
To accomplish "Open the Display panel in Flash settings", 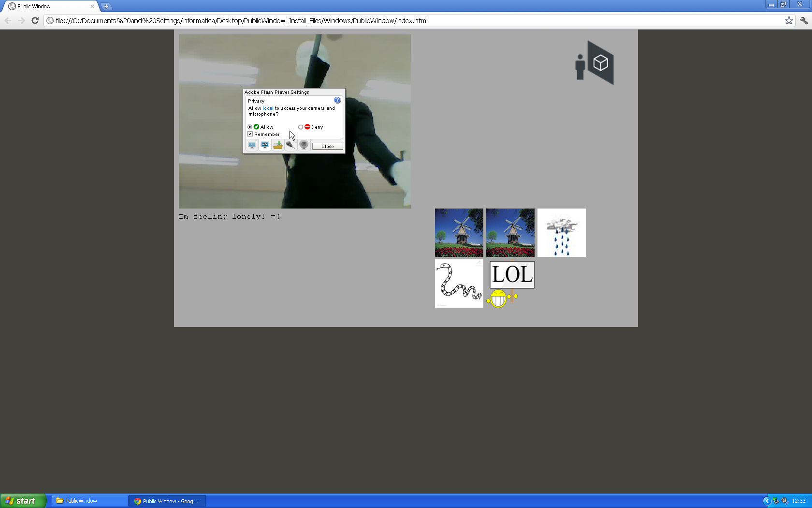I will coord(252,145).
